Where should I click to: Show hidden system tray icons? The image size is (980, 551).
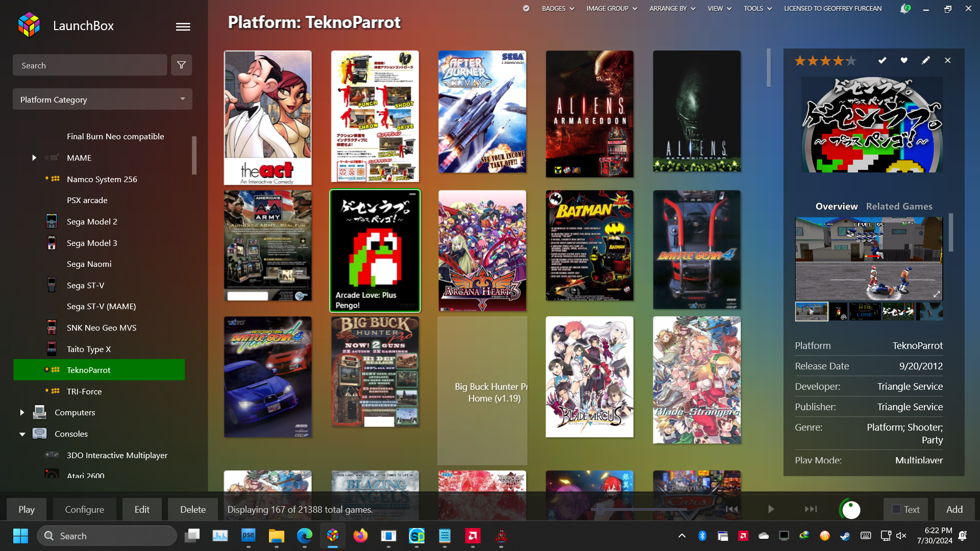pyautogui.click(x=682, y=536)
